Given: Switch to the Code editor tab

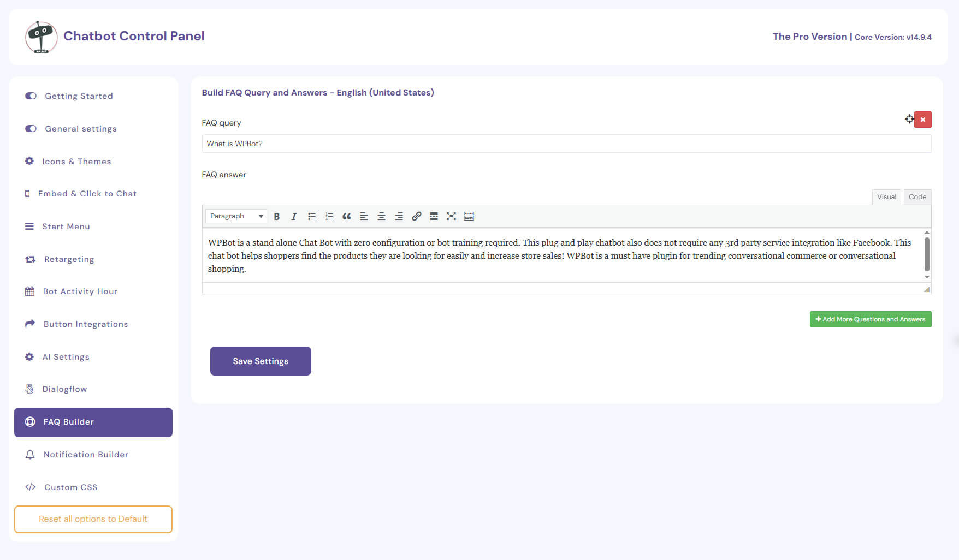Looking at the screenshot, I should [917, 197].
